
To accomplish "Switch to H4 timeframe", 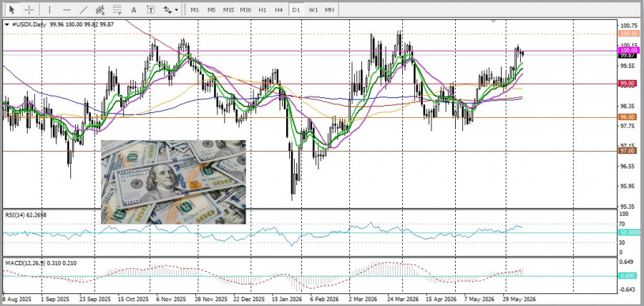I will pyautogui.click(x=279, y=9).
